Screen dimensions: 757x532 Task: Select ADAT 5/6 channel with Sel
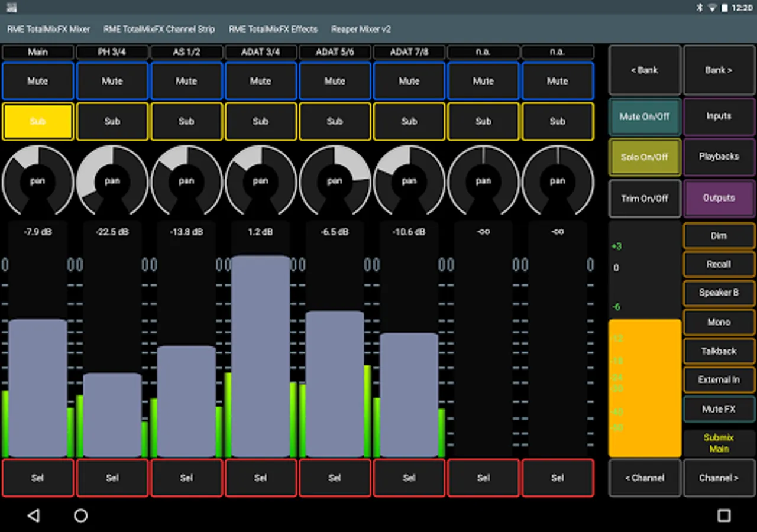click(x=335, y=478)
